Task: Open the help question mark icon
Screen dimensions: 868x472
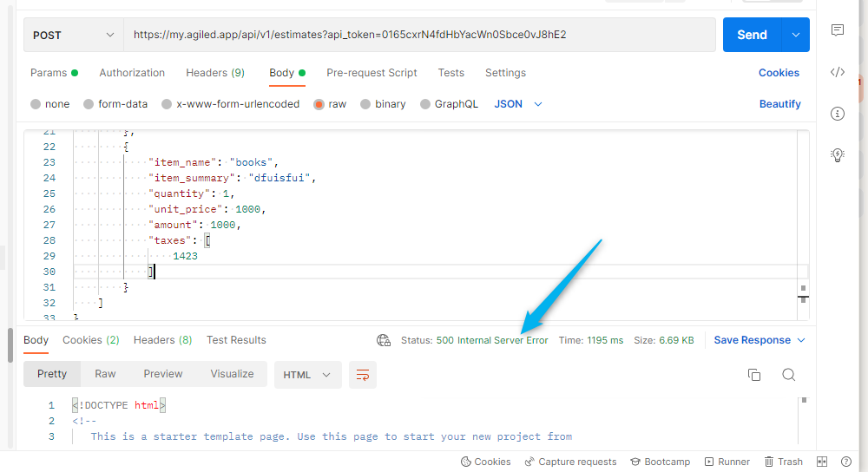Action: 845,462
